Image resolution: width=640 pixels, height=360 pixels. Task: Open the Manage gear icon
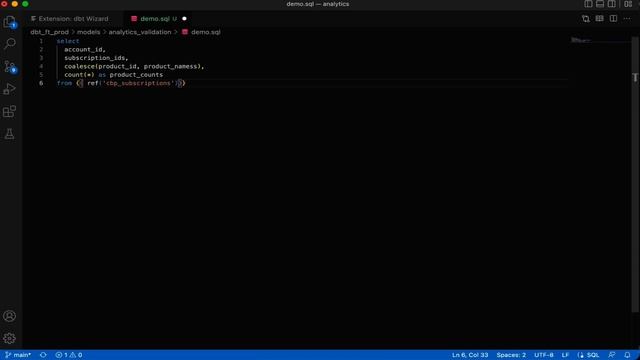pyautogui.click(x=9, y=338)
